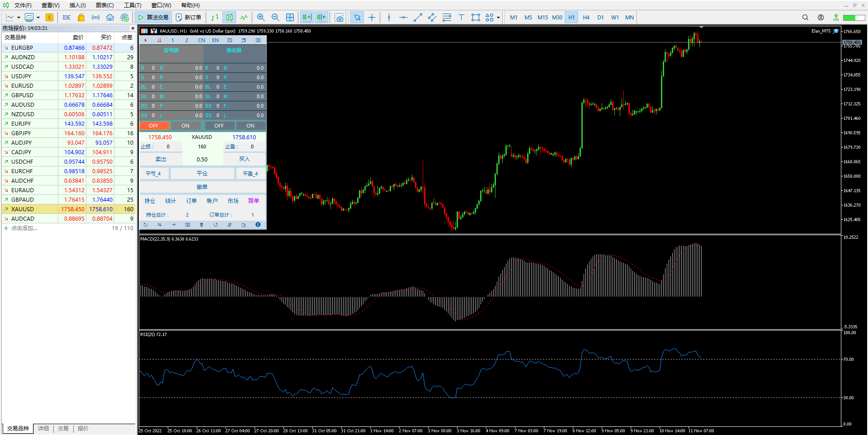This screenshot has width=868, height=435.
Task: Switch chart to bar chart display
Action: pos(215,18)
